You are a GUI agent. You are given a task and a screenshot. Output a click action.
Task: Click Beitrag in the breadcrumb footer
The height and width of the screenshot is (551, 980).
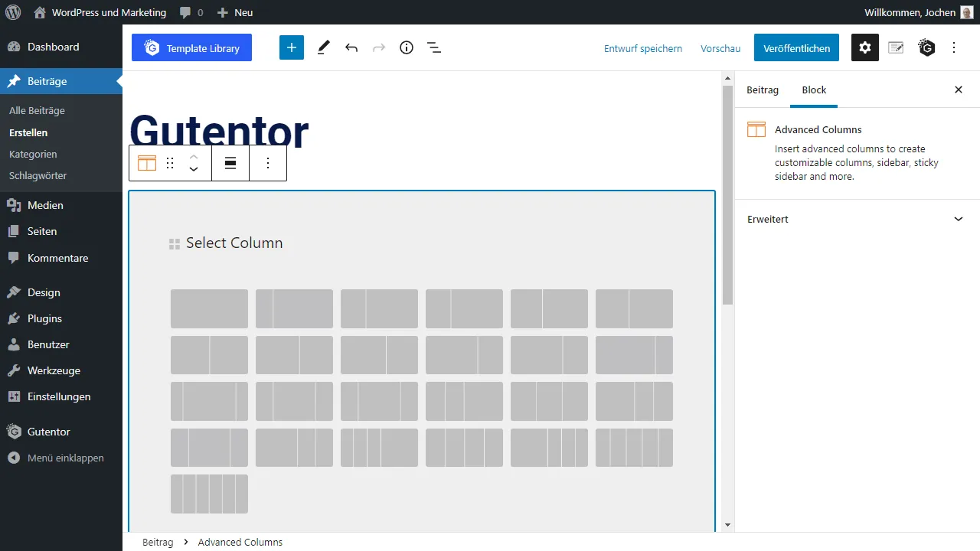pos(158,542)
